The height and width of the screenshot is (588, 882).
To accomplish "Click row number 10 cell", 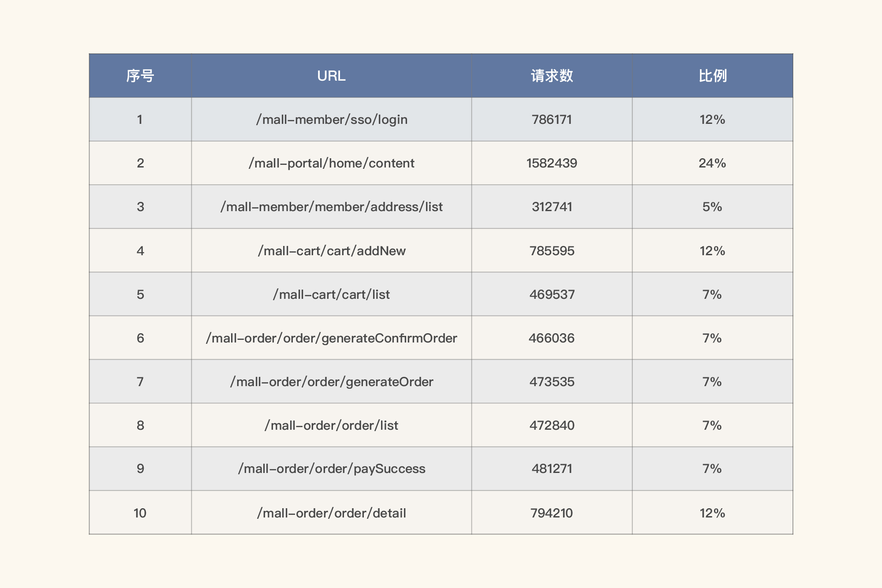I will click(x=140, y=513).
